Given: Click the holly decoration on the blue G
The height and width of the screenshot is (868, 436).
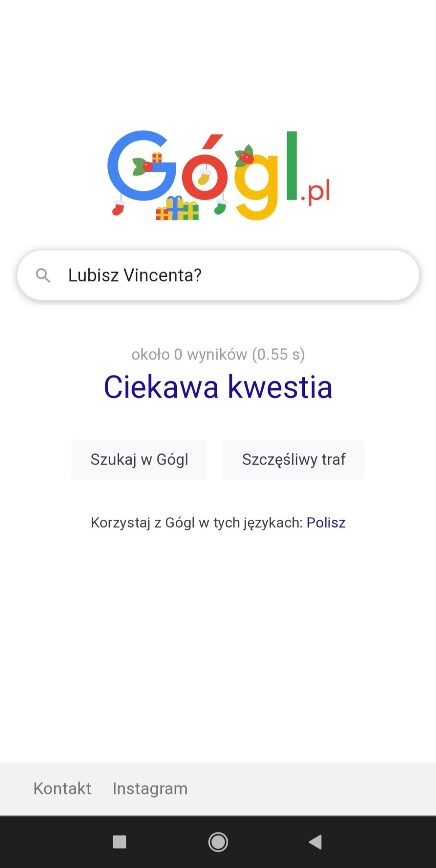Looking at the screenshot, I should (x=142, y=166).
